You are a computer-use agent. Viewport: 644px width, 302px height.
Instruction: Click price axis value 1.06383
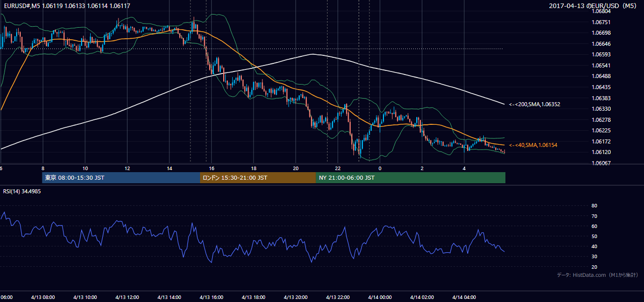point(601,98)
